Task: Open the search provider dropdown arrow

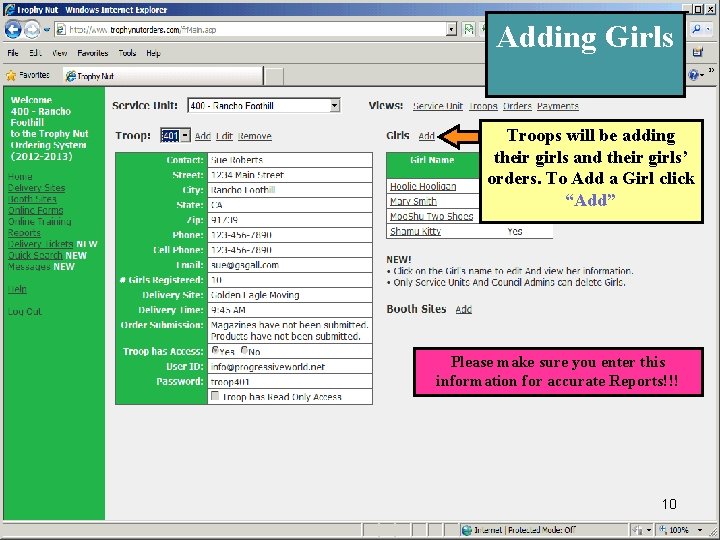Action: pos(709,29)
